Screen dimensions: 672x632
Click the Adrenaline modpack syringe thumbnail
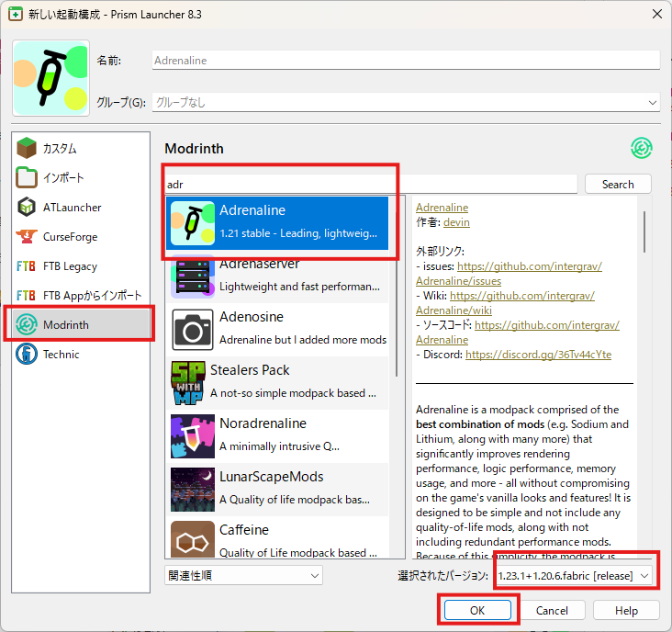pyautogui.click(x=193, y=223)
